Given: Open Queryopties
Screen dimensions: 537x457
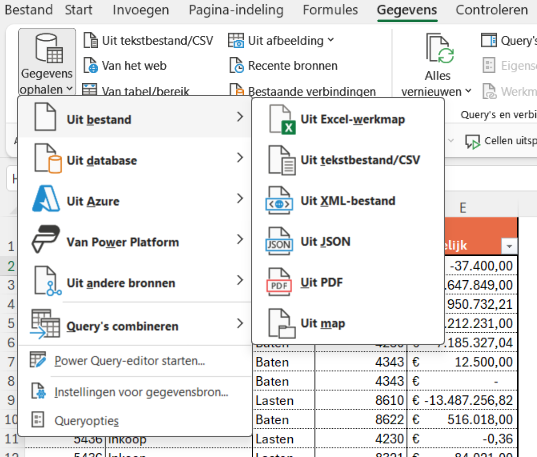Looking at the screenshot, I should tap(135, 420).
